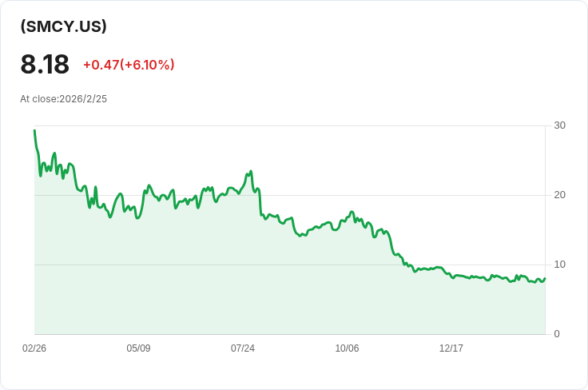Click the current price 8.18
Image resolution: width=588 pixels, height=390 pixels.
tap(45, 65)
